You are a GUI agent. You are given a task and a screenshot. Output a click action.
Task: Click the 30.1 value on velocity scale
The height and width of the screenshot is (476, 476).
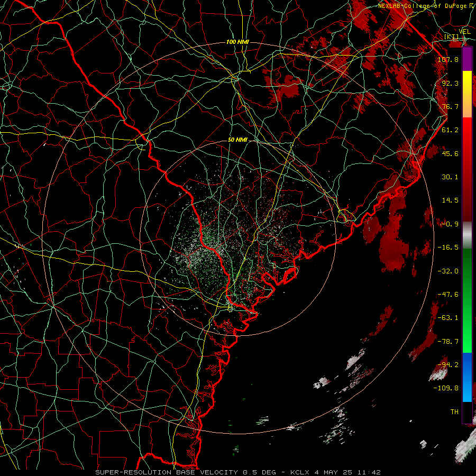(x=450, y=177)
